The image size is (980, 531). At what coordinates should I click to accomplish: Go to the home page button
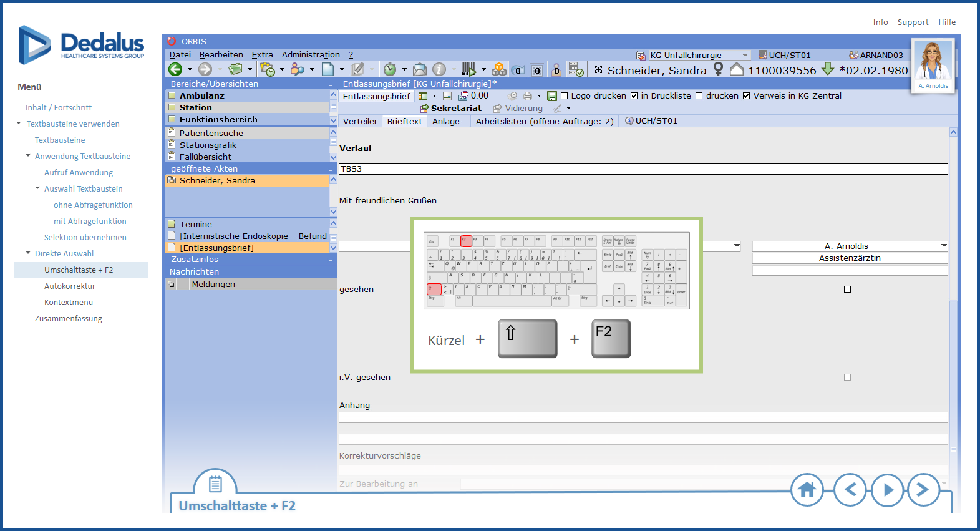[807, 490]
